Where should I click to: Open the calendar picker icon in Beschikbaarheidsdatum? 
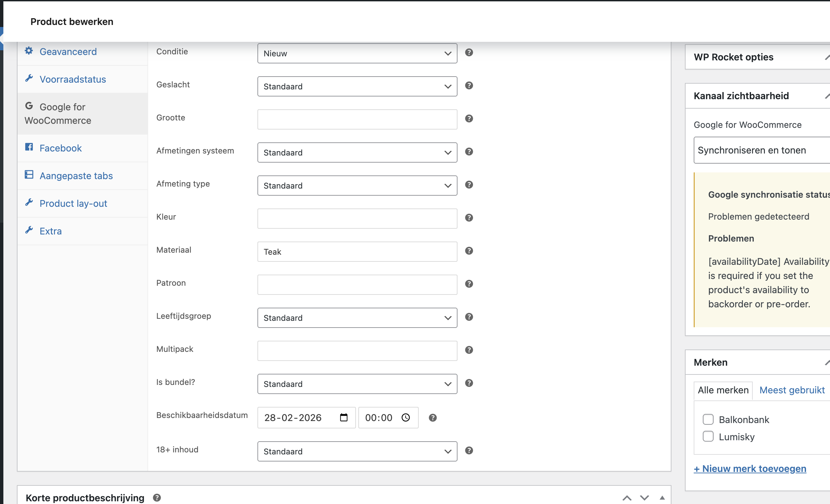(x=343, y=418)
